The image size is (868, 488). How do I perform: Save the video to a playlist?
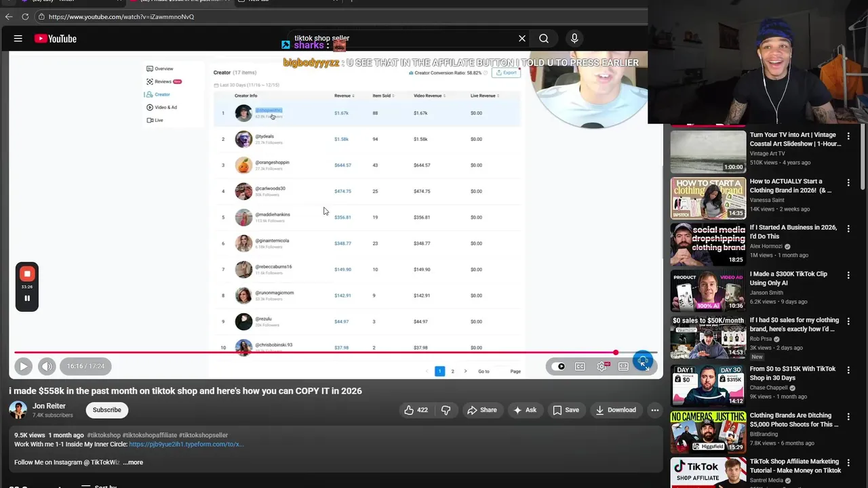click(566, 410)
